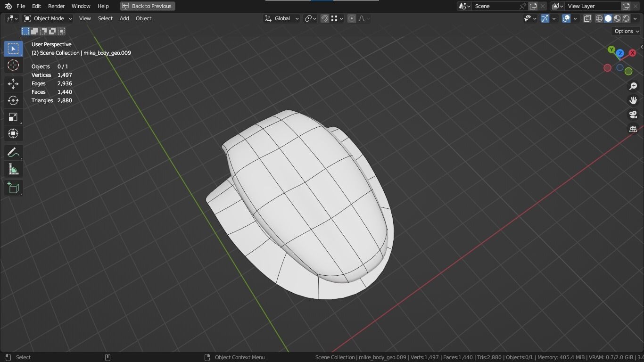The image size is (644, 362).
Task: Click the pan hand viewport button
Action: point(633,100)
